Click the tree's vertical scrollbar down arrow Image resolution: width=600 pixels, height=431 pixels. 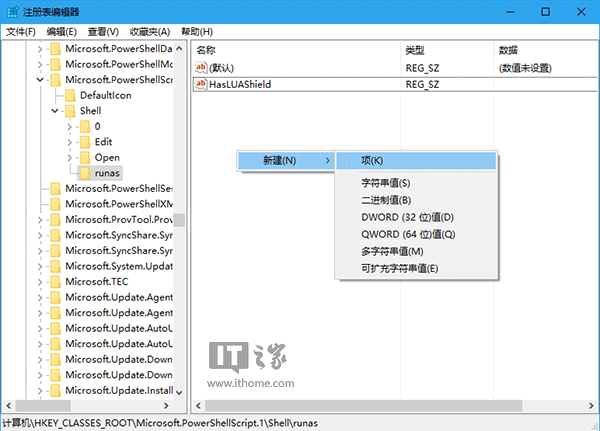179,392
